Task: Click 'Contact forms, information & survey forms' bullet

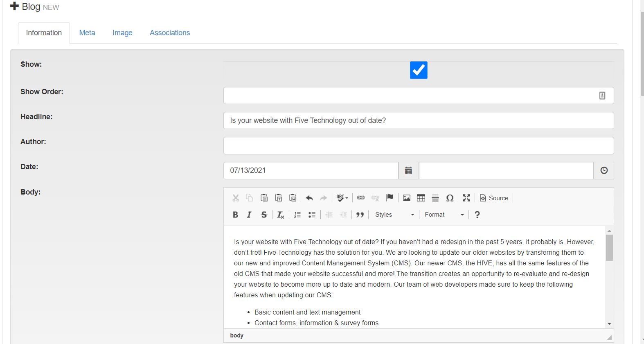Action: click(316, 323)
